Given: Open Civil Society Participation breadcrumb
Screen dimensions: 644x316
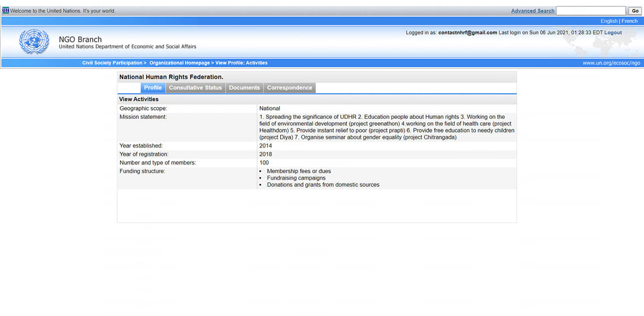Looking at the screenshot, I should [x=113, y=63].
